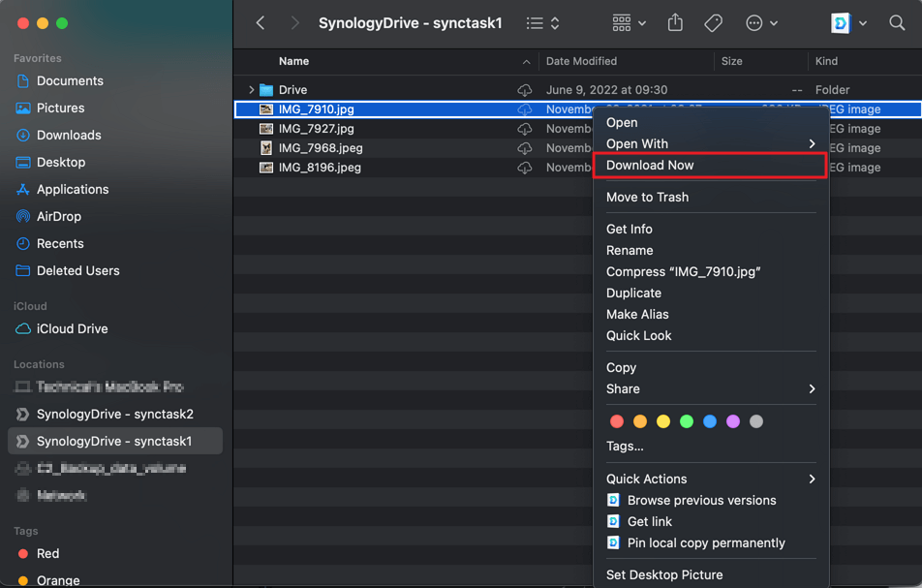922x588 pixels.
Task: Open the ellipsis action menu icon
Action: click(761, 23)
